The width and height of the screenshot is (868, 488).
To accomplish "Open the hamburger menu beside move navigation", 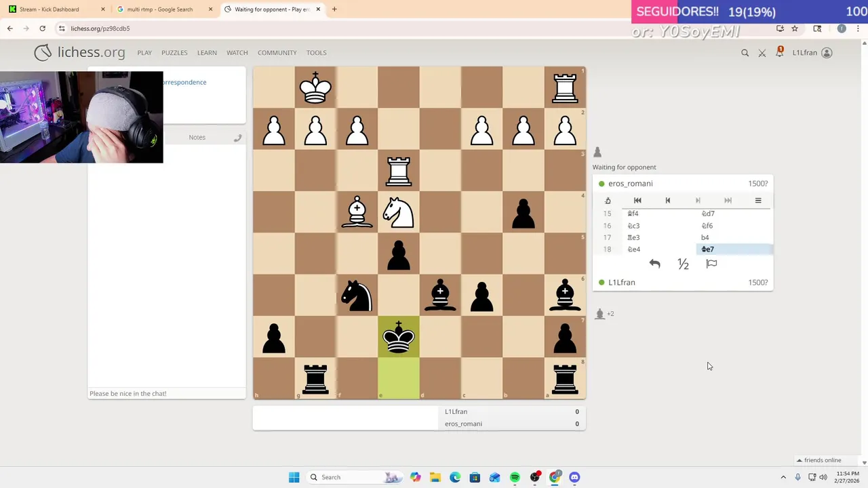I will (758, 201).
